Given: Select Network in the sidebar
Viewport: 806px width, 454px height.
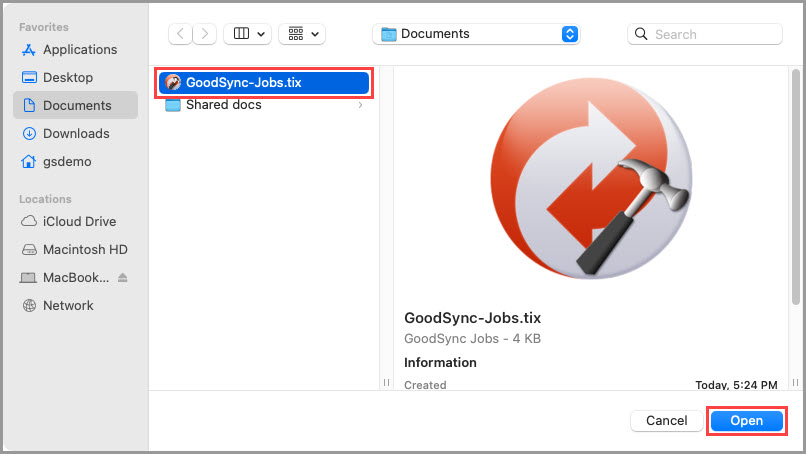Looking at the screenshot, I should point(76,305).
